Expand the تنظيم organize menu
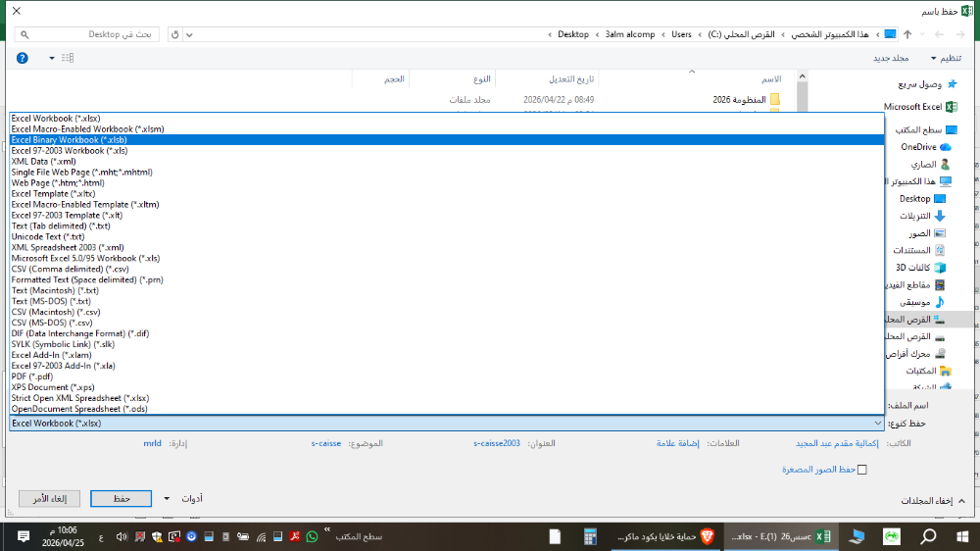Image resolution: width=980 pixels, height=551 pixels. 946,58
